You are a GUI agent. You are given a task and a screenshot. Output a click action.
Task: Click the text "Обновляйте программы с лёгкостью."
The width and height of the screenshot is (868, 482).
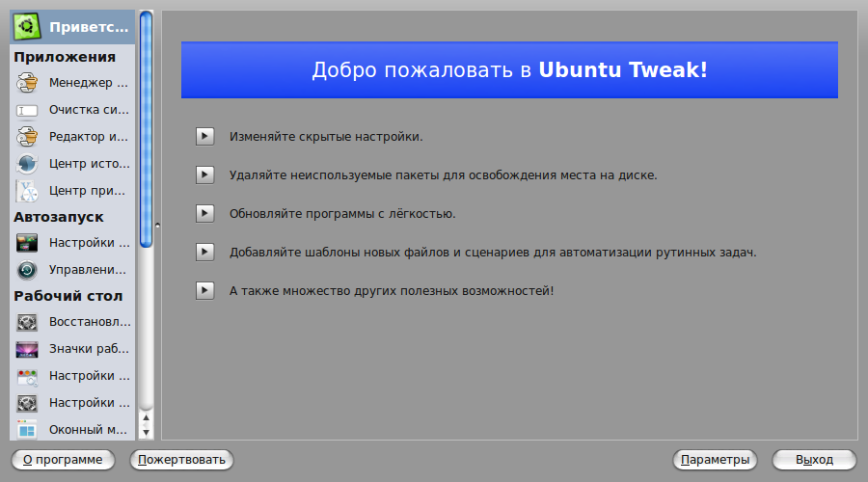pyautogui.click(x=342, y=214)
